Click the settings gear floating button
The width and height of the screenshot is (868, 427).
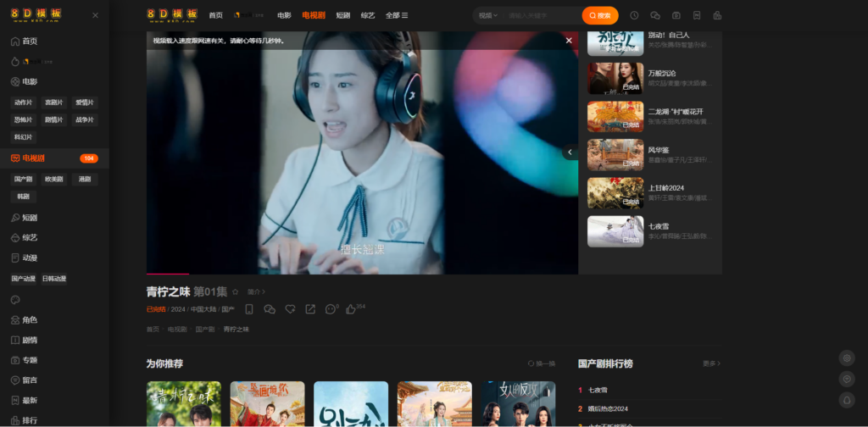[847, 358]
